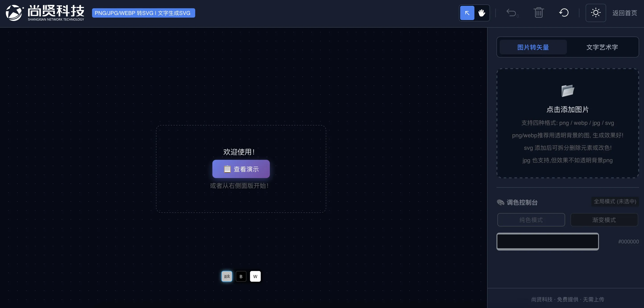This screenshot has height=308, width=644.
Task: Select 渐变模式 gradient mode
Action: pyautogui.click(x=604, y=220)
